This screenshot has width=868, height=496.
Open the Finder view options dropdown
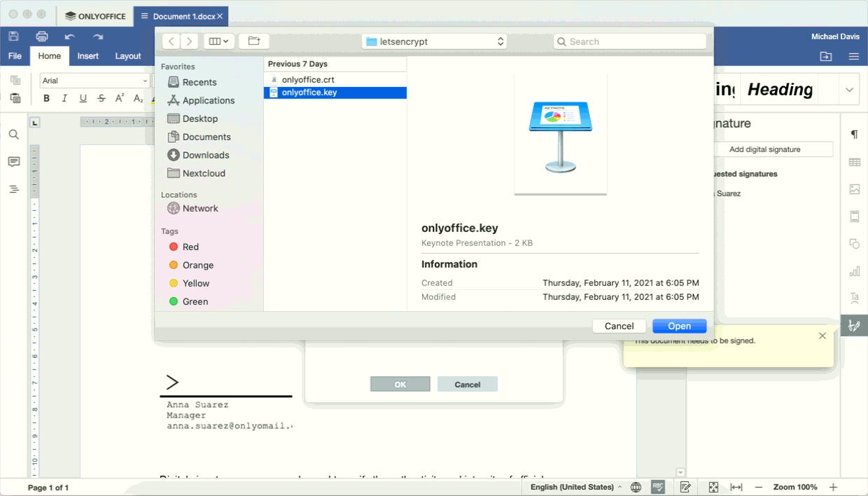click(218, 41)
